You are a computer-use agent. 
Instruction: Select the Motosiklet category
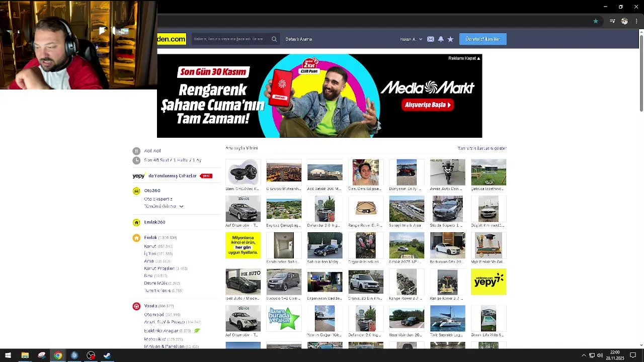pos(155,339)
